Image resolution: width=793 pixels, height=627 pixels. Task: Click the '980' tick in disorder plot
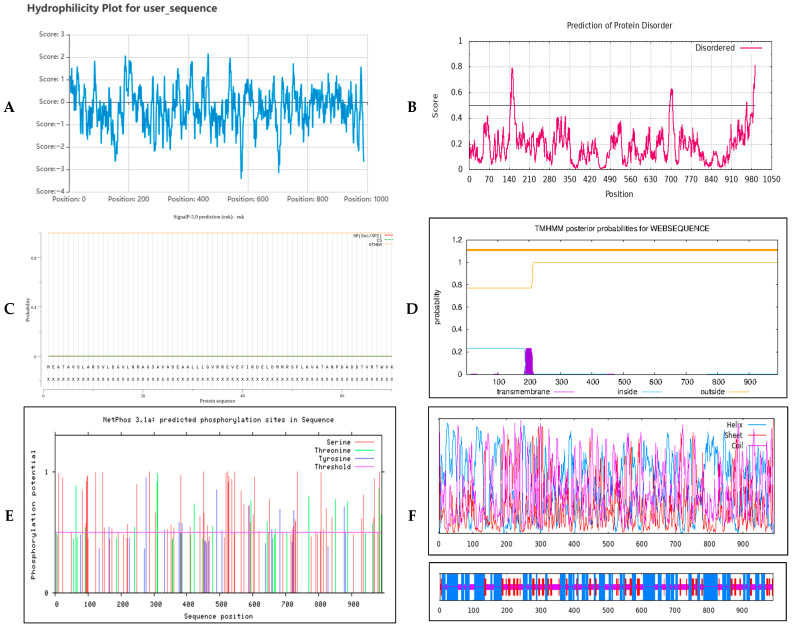click(x=752, y=180)
